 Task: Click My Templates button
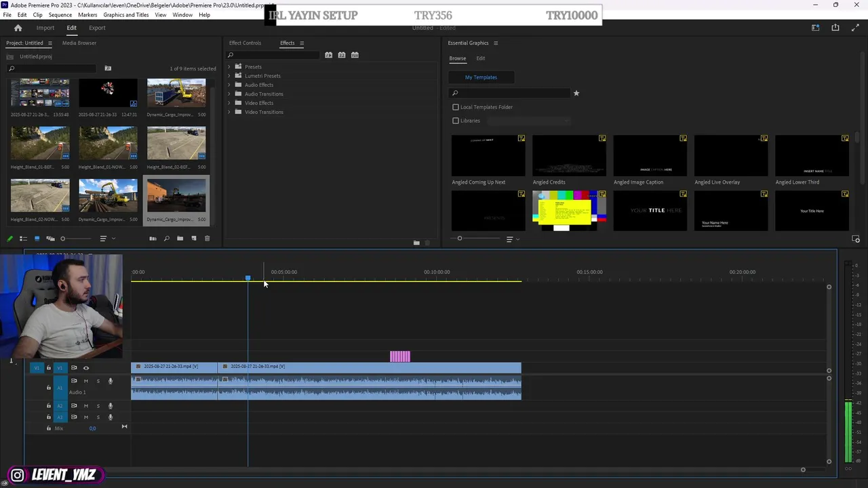[481, 77]
